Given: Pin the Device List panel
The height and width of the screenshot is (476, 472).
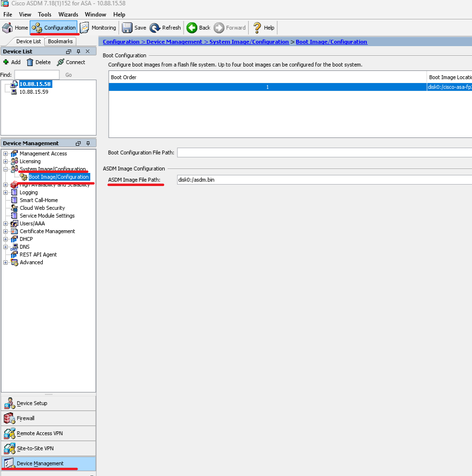Looking at the screenshot, I should tap(78, 51).
